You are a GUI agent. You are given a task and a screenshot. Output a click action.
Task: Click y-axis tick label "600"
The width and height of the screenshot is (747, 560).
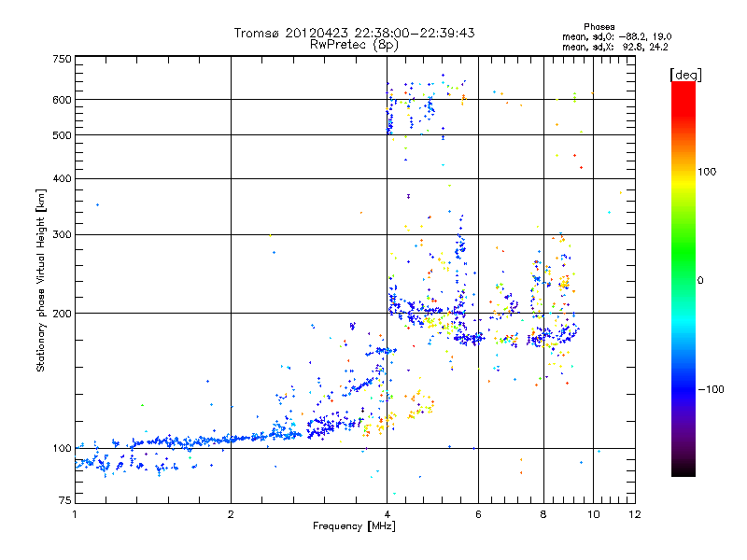point(63,100)
